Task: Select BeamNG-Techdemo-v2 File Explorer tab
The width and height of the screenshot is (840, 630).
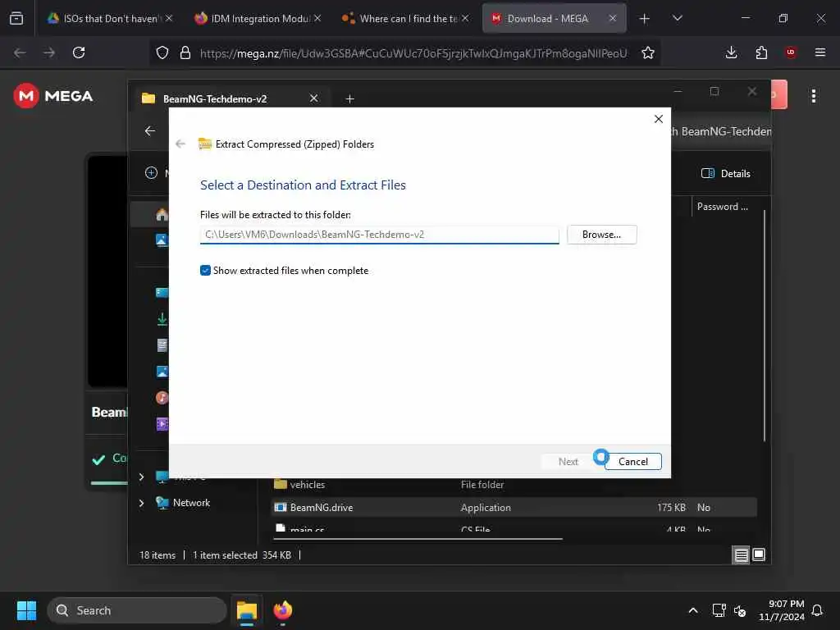Action: click(x=231, y=98)
